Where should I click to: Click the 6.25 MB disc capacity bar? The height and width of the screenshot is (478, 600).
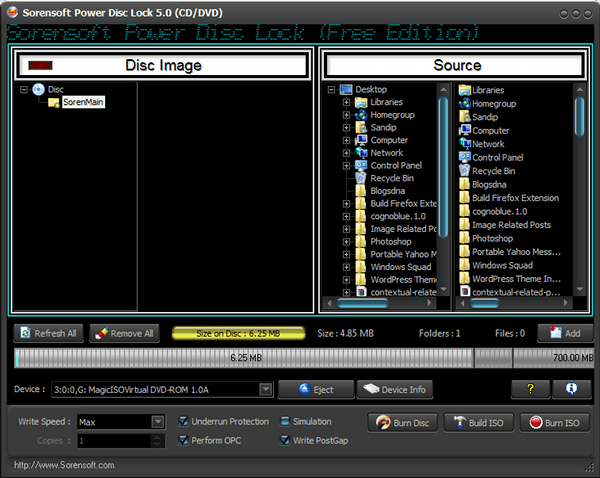click(x=304, y=357)
